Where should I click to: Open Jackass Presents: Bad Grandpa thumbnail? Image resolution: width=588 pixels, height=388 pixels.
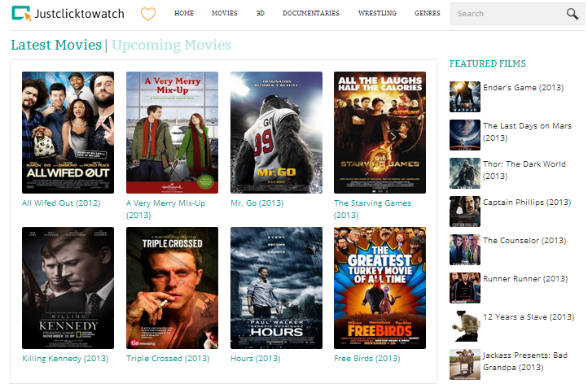tap(465, 364)
